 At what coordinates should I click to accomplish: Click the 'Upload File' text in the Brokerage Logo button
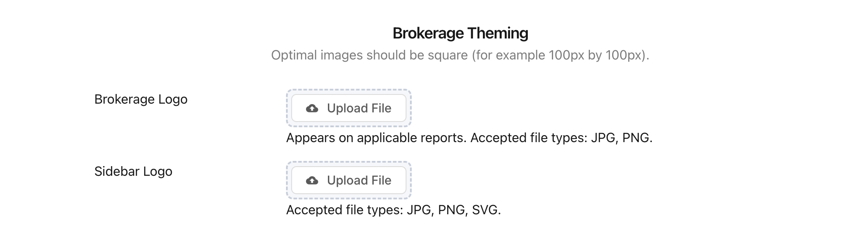[x=359, y=108]
